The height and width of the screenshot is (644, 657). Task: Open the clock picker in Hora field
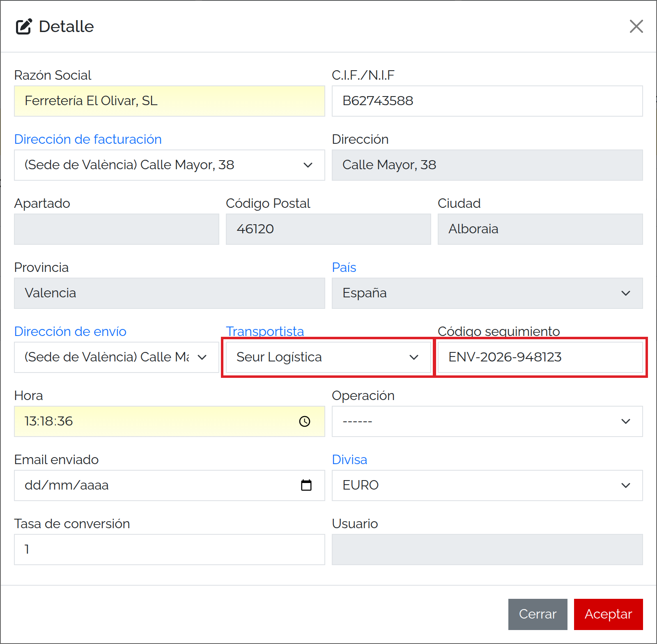click(305, 421)
